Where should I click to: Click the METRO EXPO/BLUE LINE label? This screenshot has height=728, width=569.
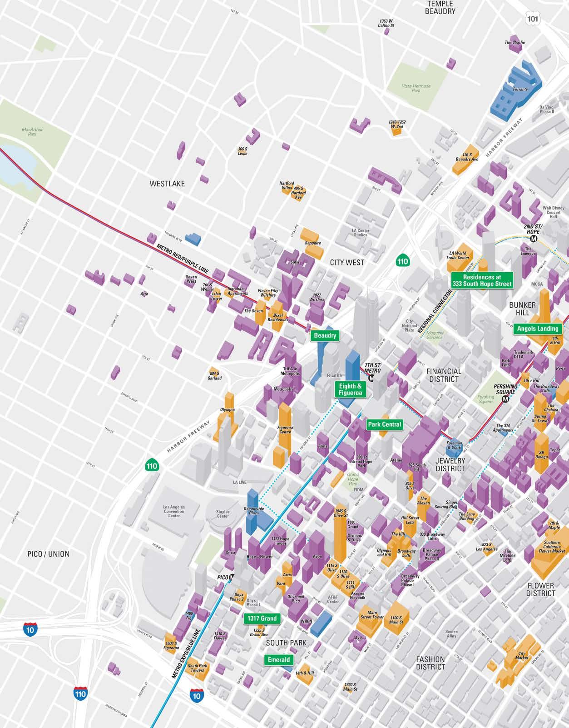click(x=186, y=653)
